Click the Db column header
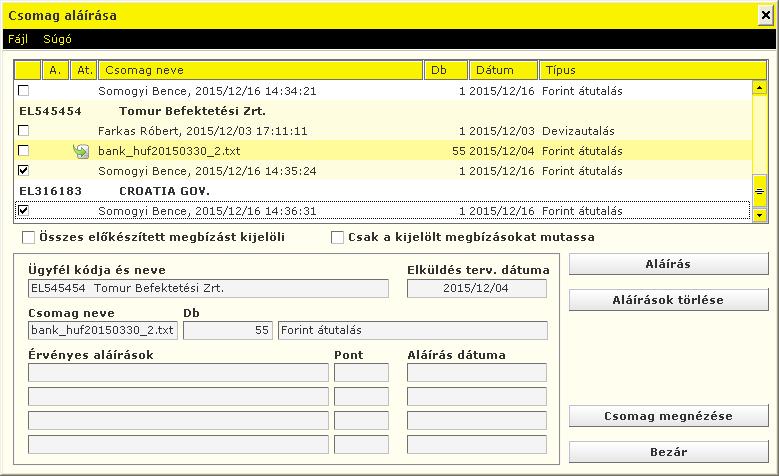Viewport: 779px width, 476px height. [446, 70]
